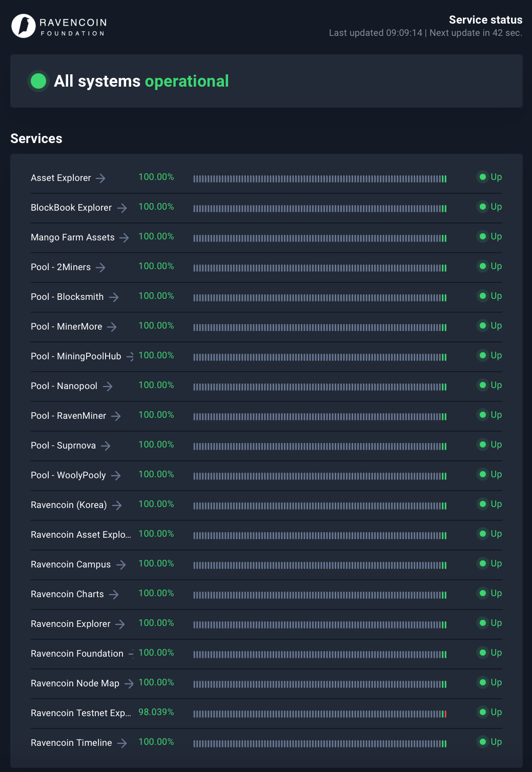Open Ravencoin (Korea) arrow icon

[117, 505]
